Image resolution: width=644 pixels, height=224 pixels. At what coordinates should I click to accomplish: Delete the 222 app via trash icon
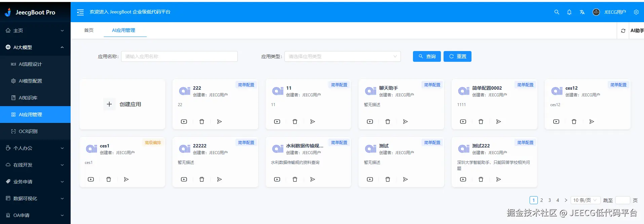click(x=202, y=122)
